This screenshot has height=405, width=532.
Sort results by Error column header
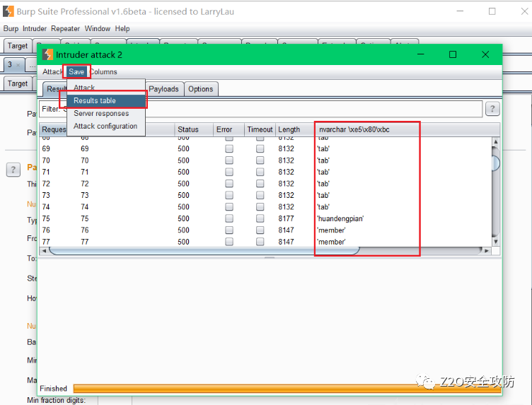[229, 129]
